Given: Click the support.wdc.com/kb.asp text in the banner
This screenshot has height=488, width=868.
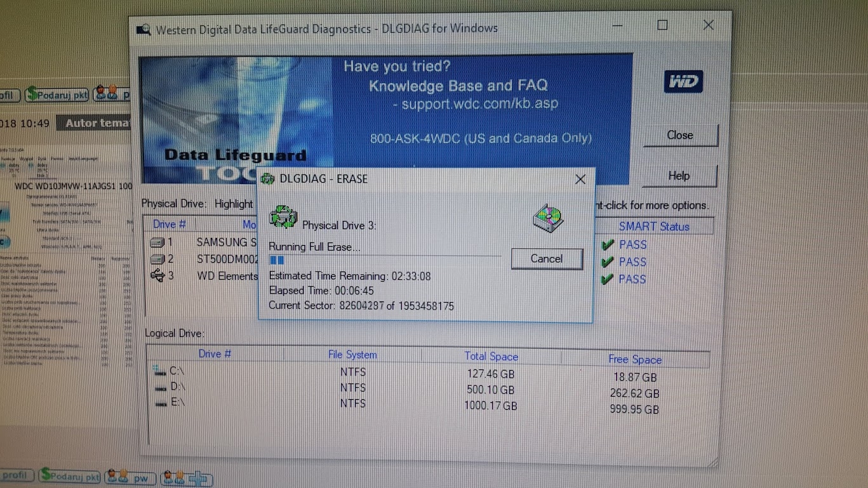Looking at the screenshot, I should tap(479, 103).
